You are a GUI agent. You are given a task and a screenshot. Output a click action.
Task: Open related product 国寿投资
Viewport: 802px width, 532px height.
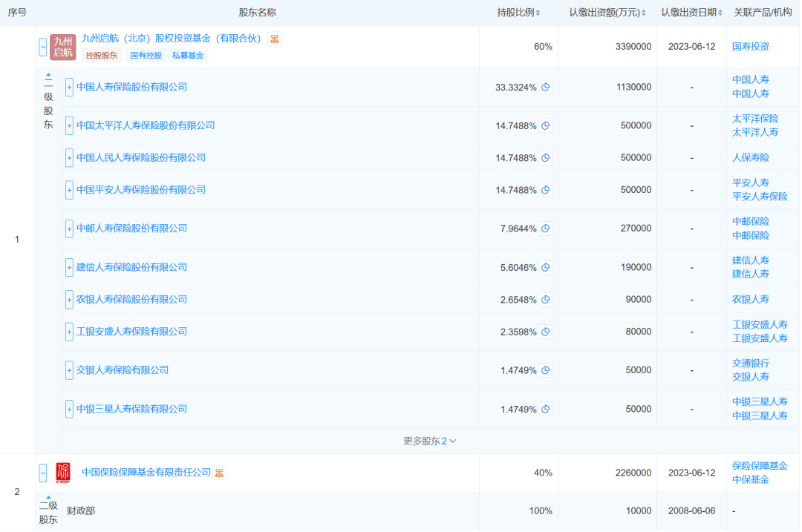(x=750, y=47)
